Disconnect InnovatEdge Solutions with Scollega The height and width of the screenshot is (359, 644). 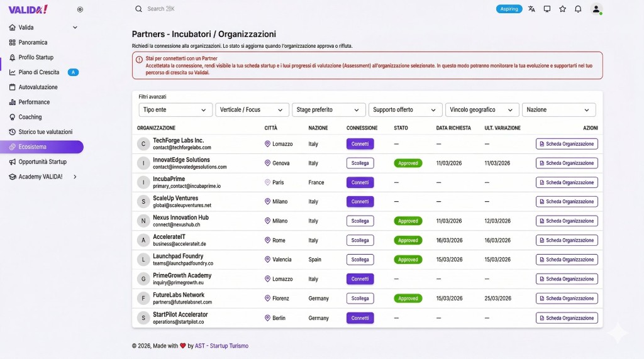pyautogui.click(x=360, y=163)
